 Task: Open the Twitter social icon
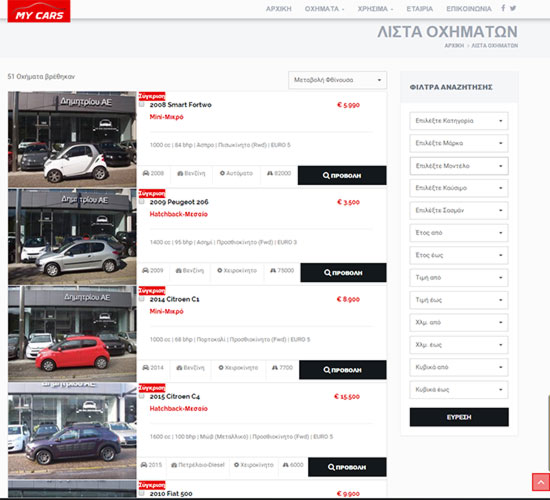click(x=513, y=8)
